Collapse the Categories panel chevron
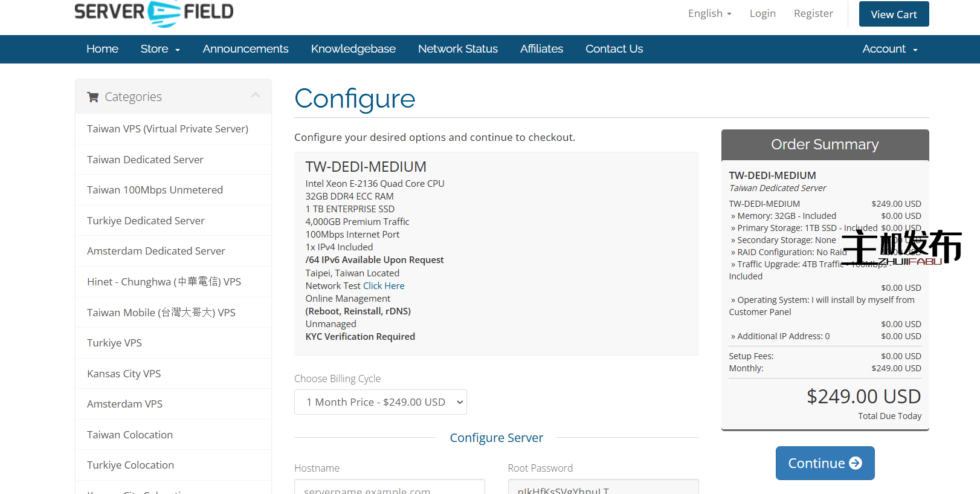Viewport: 980px width, 494px height. click(x=256, y=96)
